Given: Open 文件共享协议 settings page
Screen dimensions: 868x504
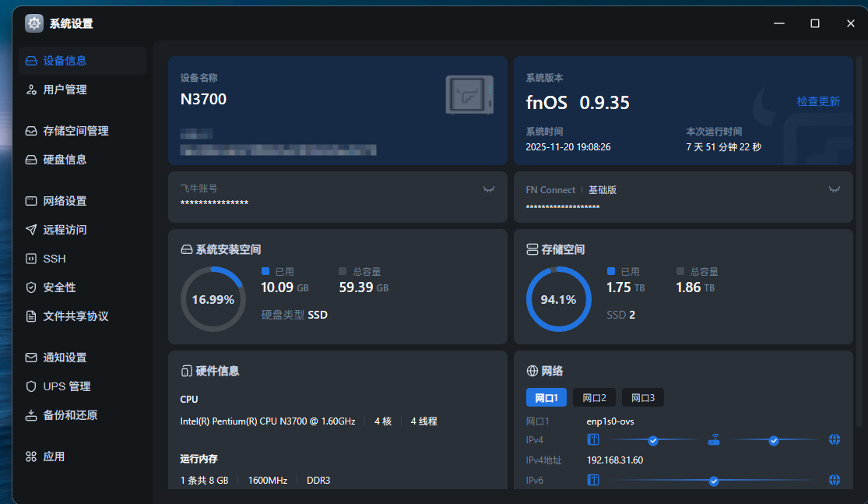Looking at the screenshot, I should (x=76, y=316).
